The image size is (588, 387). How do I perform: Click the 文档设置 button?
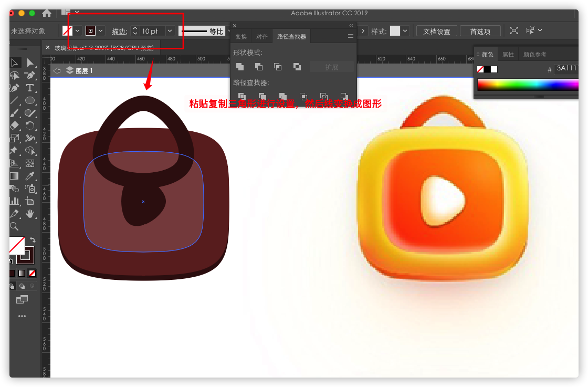point(436,31)
